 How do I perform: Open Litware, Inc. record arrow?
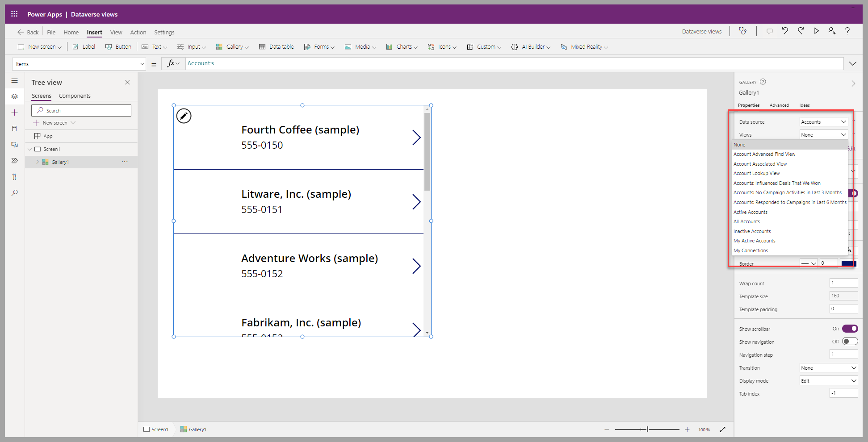pos(416,202)
